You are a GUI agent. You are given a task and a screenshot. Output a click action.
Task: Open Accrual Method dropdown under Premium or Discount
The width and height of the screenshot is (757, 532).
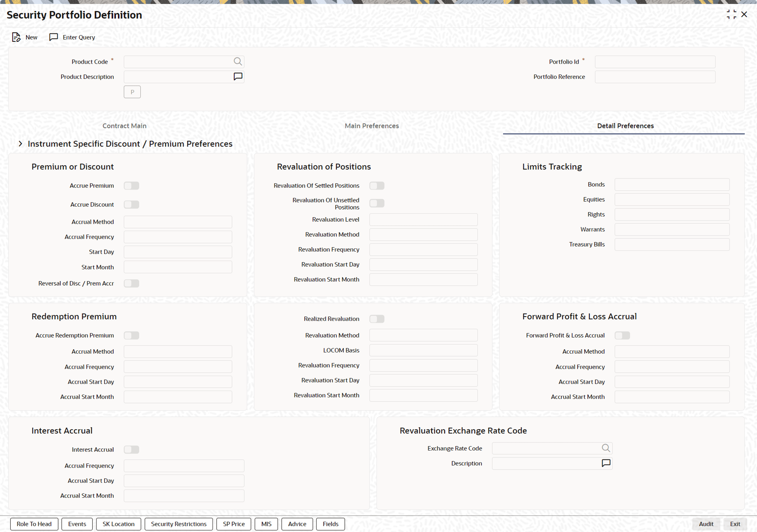tap(178, 222)
